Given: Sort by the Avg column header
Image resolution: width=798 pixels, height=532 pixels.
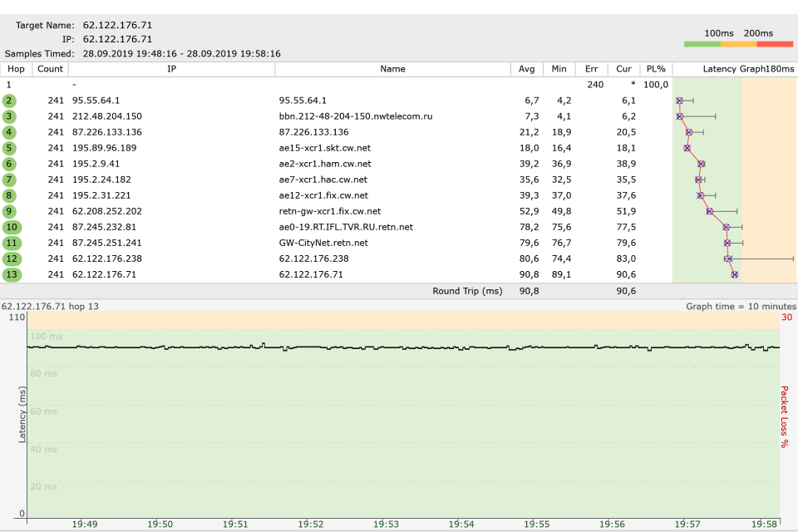Looking at the screenshot, I should point(527,69).
